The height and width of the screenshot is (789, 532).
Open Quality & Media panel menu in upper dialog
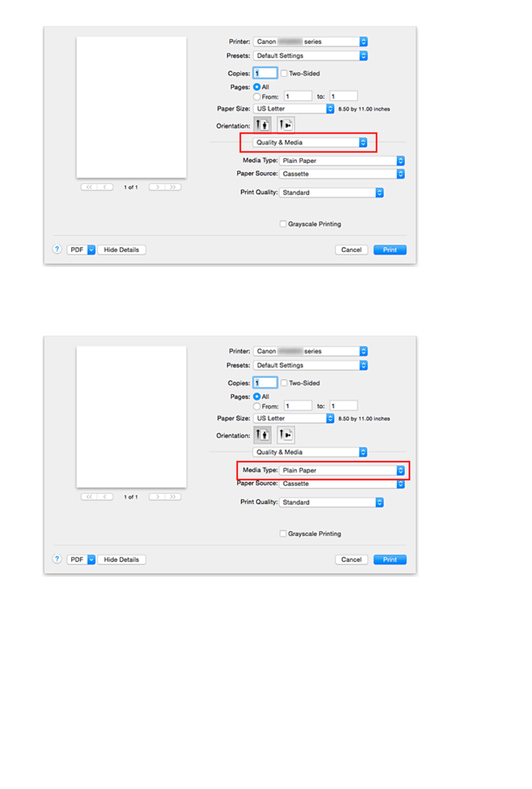point(310,142)
